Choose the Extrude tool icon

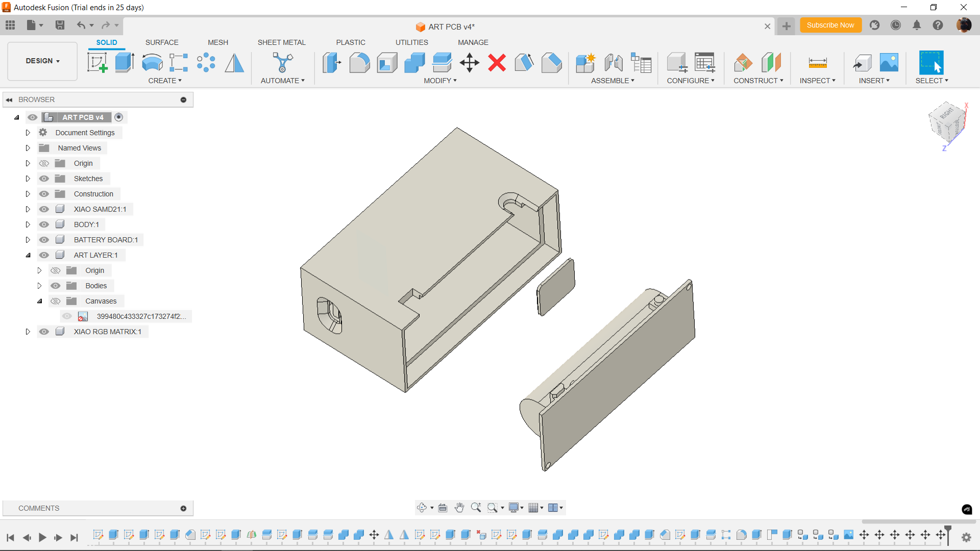[125, 63]
